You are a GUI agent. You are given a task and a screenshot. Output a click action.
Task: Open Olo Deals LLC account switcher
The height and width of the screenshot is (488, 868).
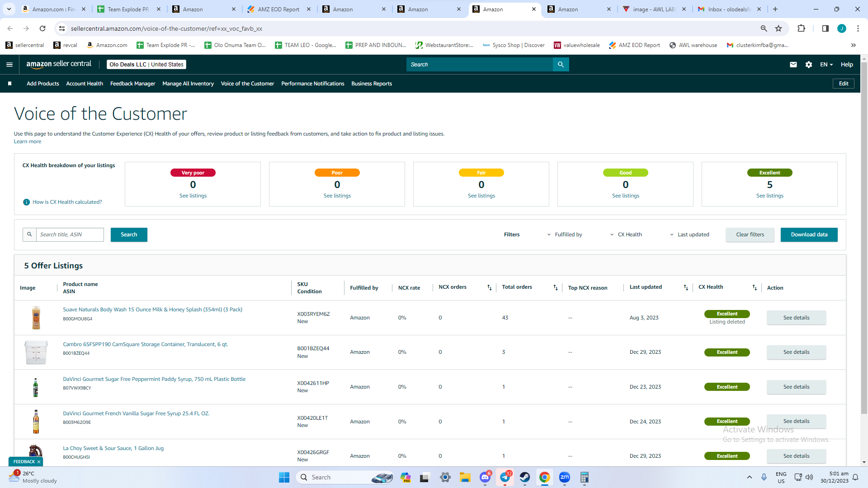click(x=146, y=65)
